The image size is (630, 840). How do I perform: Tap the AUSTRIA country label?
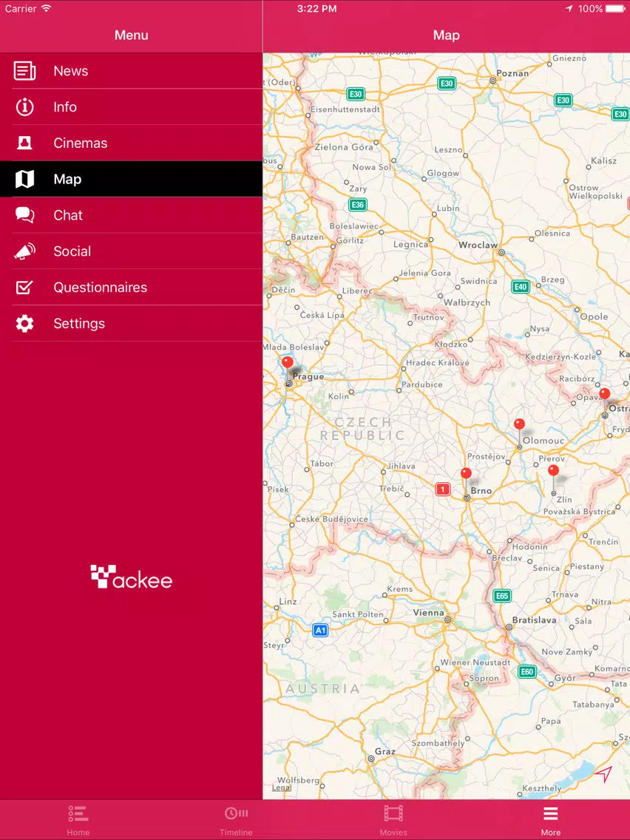(x=322, y=688)
